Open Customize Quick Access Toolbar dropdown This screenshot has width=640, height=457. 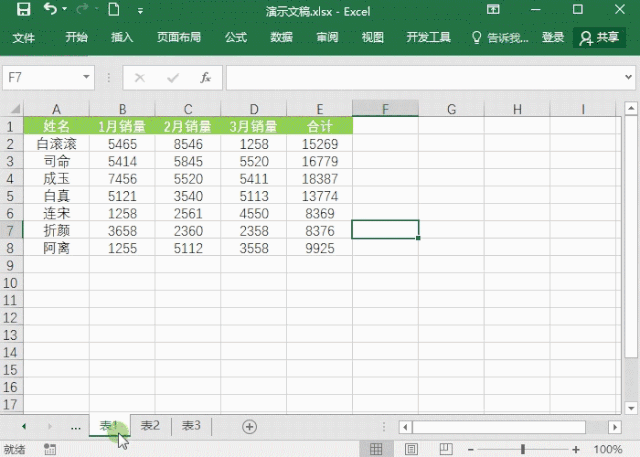[x=140, y=11]
